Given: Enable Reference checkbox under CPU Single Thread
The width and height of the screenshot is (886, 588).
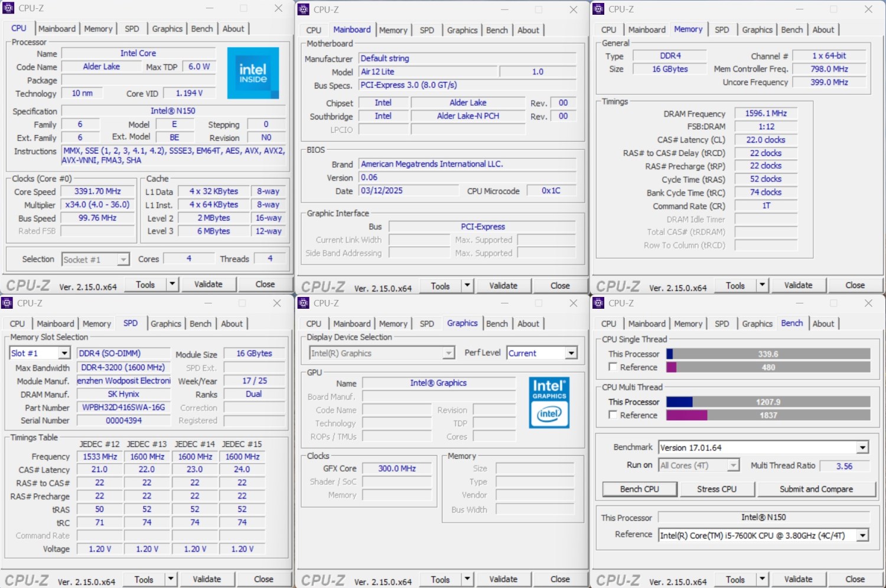Looking at the screenshot, I should [x=613, y=367].
